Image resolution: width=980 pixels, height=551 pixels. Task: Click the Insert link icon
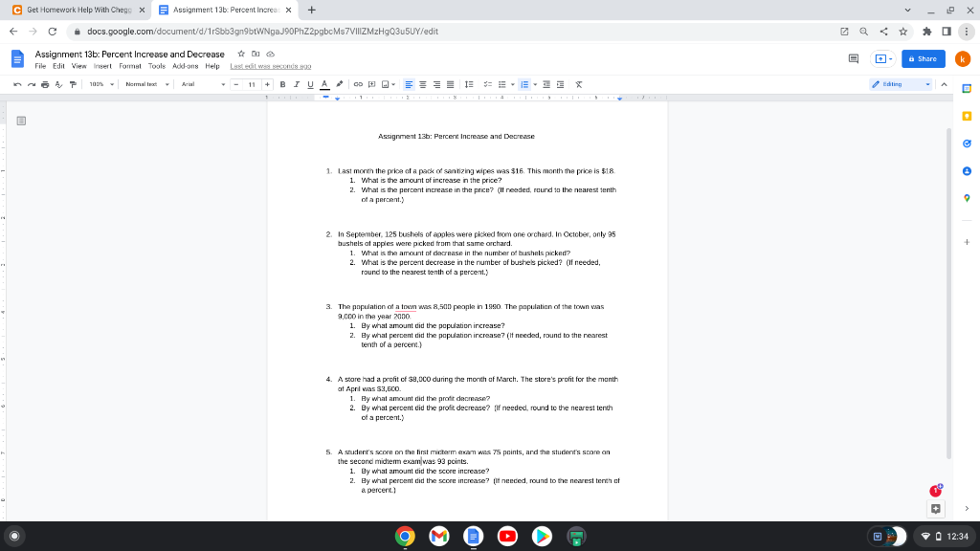pyautogui.click(x=357, y=84)
